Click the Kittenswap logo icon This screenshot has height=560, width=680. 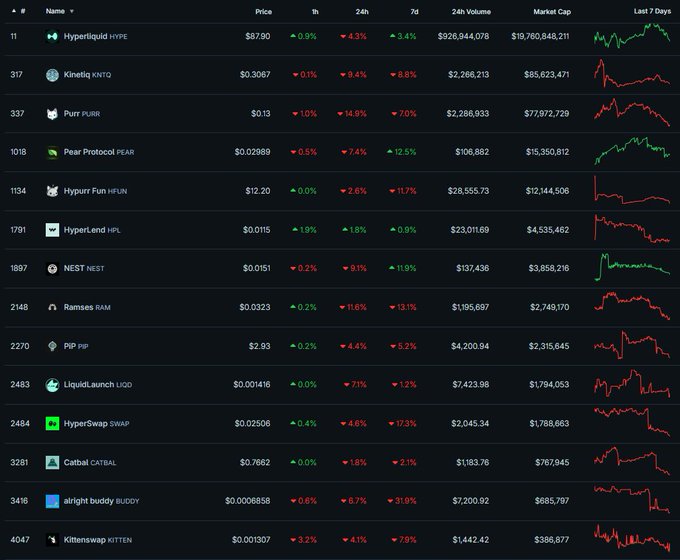52,540
